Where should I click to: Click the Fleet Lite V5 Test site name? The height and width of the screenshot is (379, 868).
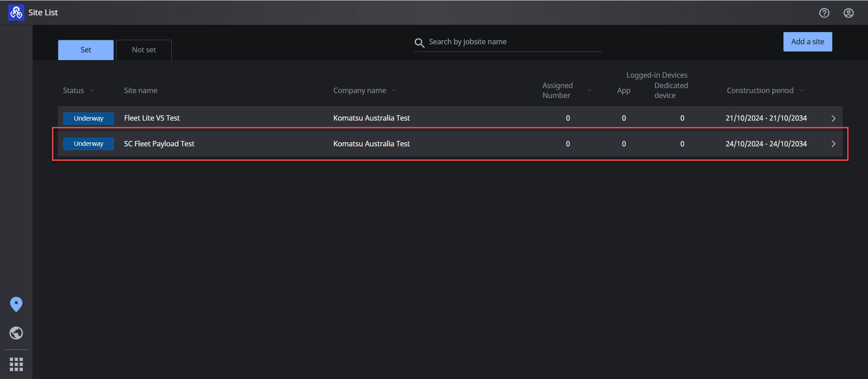(152, 118)
